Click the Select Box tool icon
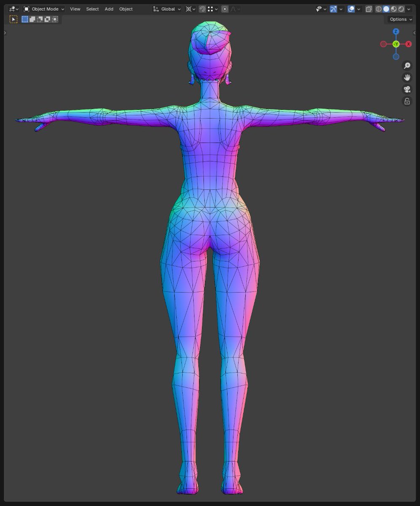 pos(13,19)
